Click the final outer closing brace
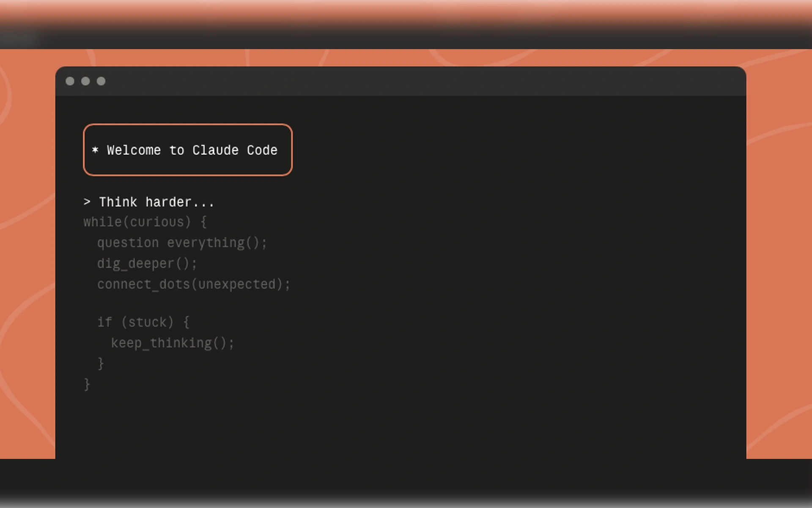The image size is (812, 508). [x=87, y=384]
